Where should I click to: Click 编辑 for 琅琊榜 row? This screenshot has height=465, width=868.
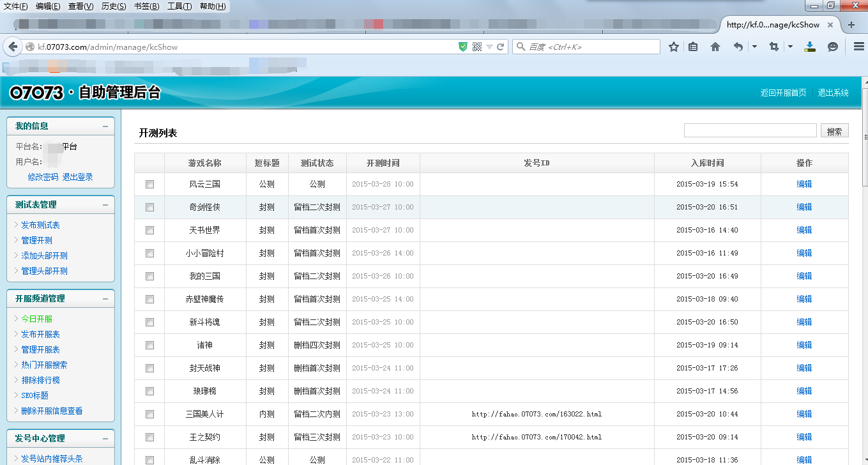coord(804,391)
